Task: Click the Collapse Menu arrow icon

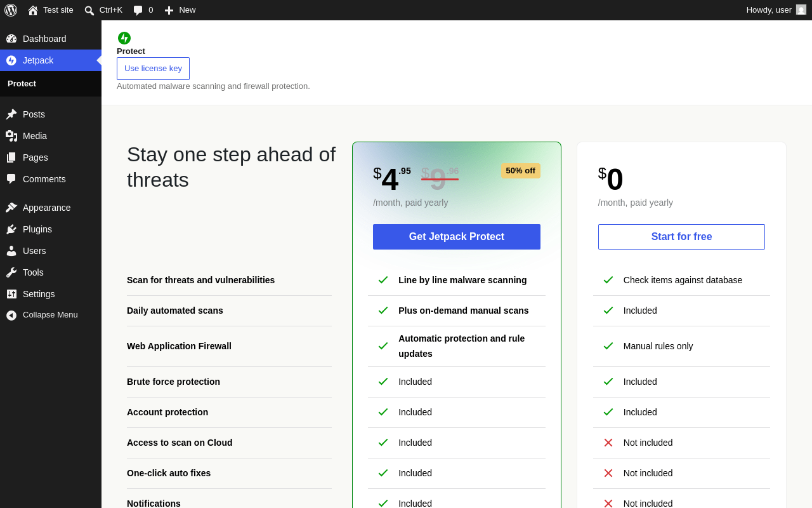Action: pos(11,315)
